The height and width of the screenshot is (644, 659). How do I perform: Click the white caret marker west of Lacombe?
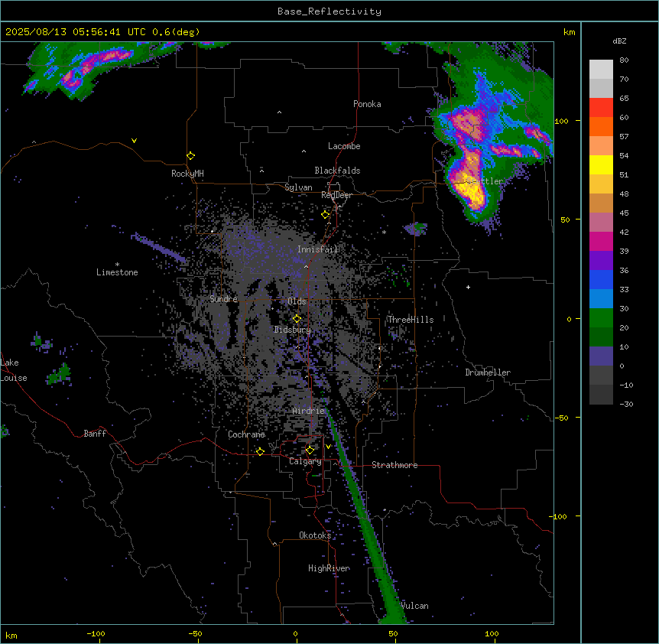click(304, 151)
